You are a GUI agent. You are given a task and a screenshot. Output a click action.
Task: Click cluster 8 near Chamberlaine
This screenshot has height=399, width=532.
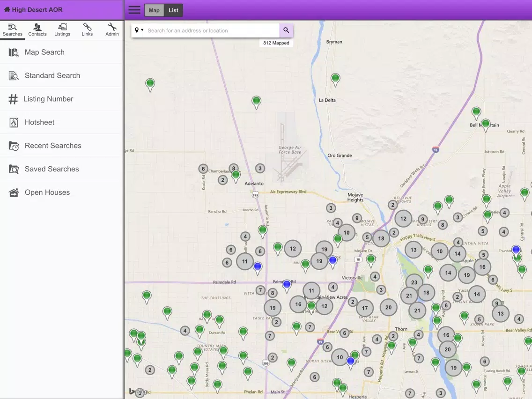point(233,168)
